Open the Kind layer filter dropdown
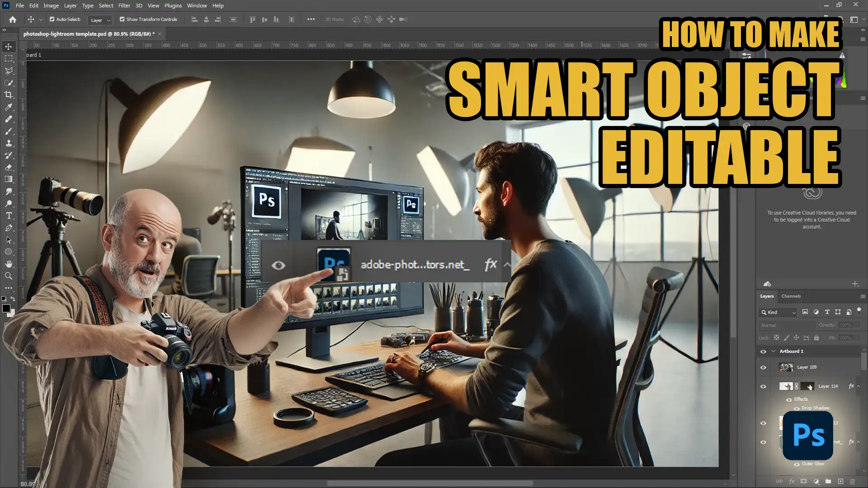 [x=778, y=312]
